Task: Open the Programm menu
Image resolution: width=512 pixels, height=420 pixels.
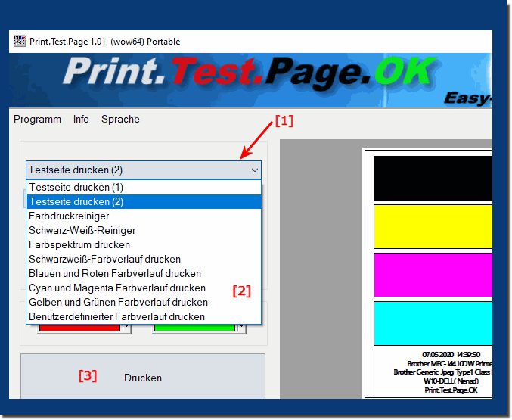Action: click(37, 120)
